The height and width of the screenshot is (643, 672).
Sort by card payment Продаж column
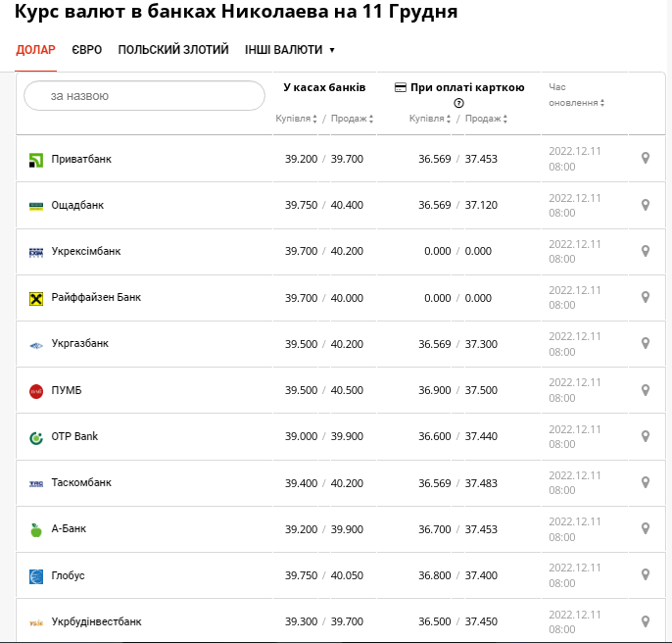[486, 119]
